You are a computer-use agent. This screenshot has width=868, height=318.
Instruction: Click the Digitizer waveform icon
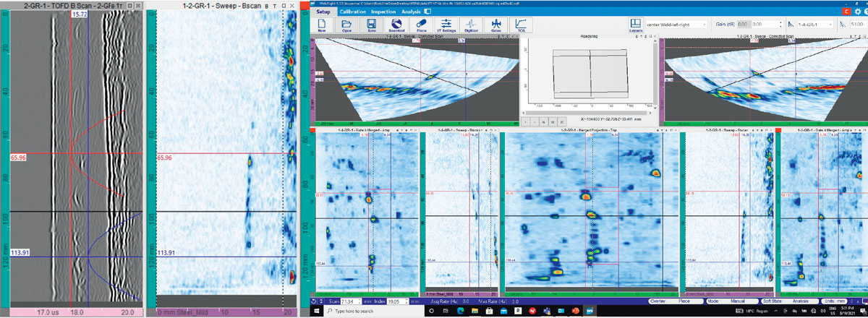tap(471, 25)
